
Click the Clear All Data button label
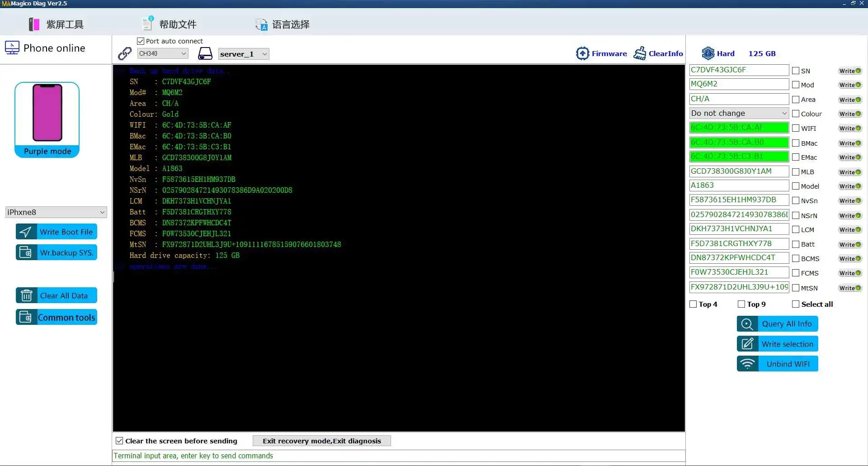coord(64,295)
